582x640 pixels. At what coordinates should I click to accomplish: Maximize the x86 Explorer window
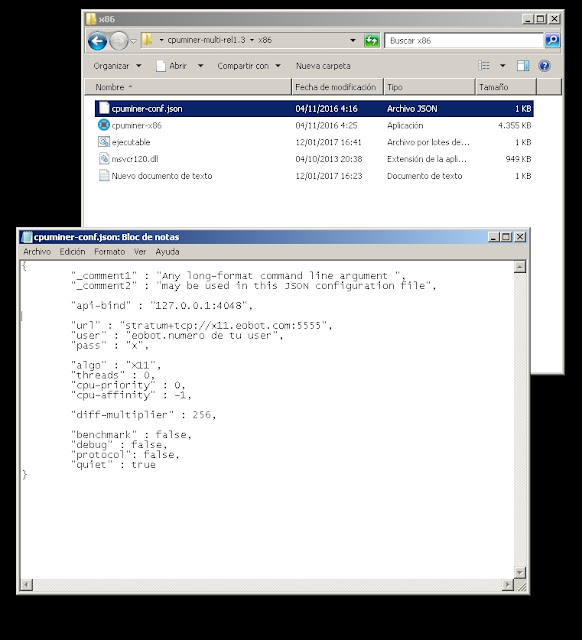pyautogui.click(x=540, y=19)
